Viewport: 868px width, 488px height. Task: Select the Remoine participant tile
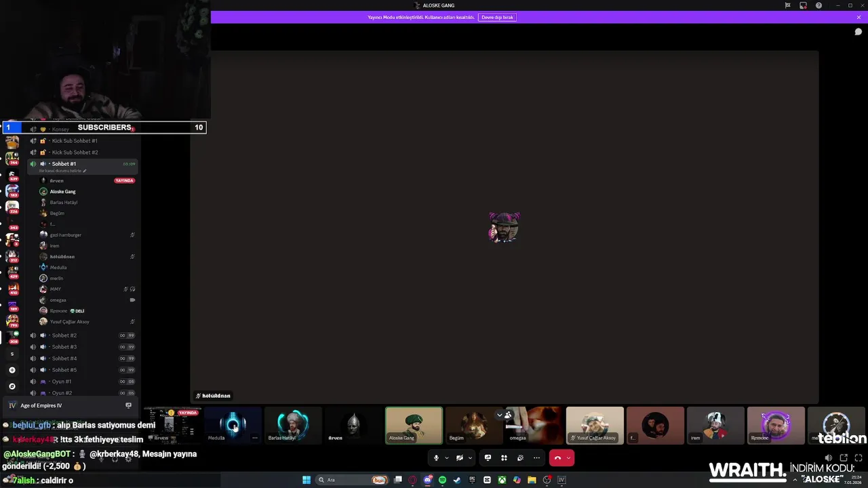pos(776,425)
